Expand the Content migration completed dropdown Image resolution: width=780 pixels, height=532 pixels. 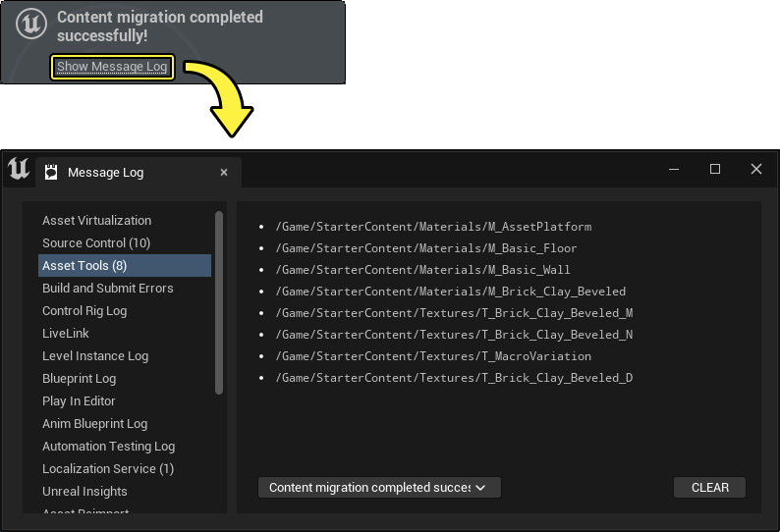point(379,488)
